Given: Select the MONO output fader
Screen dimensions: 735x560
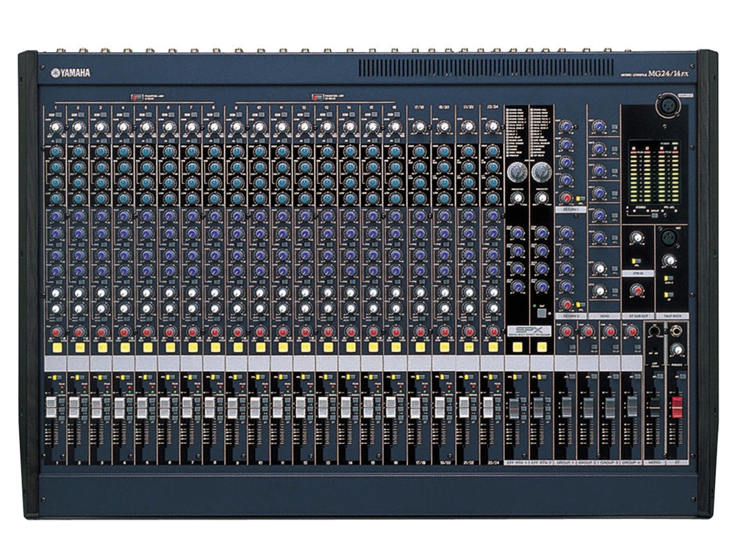Looking at the screenshot, I should (654, 408).
